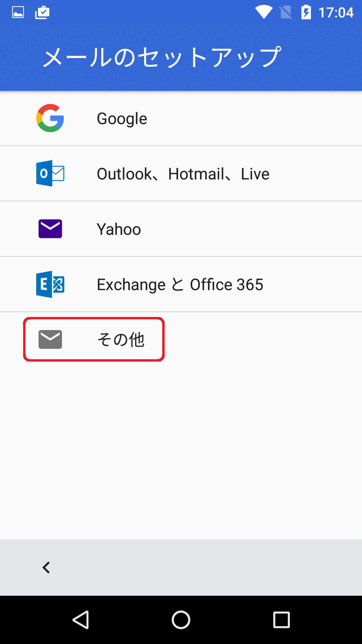Open recent apps with square button
362x644 pixels.
click(x=282, y=620)
